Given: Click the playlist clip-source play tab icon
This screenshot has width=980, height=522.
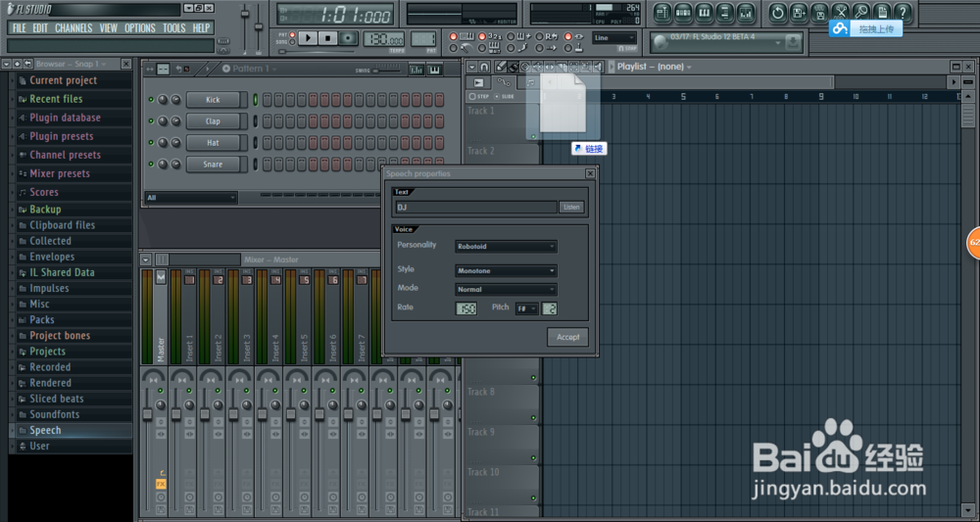Looking at the screenshot, I should pyautogui.click(x=478, y=82).
